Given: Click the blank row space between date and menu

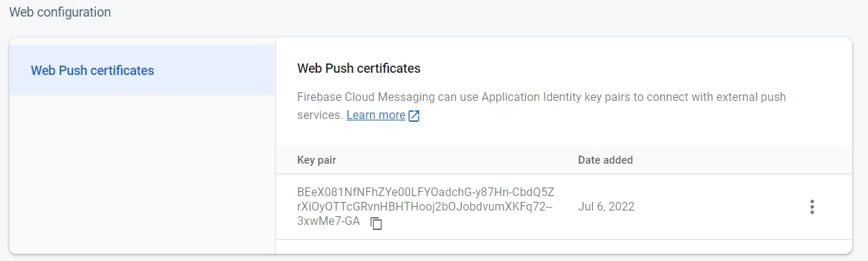Looking at the screenshot, I should pos(719,207).
